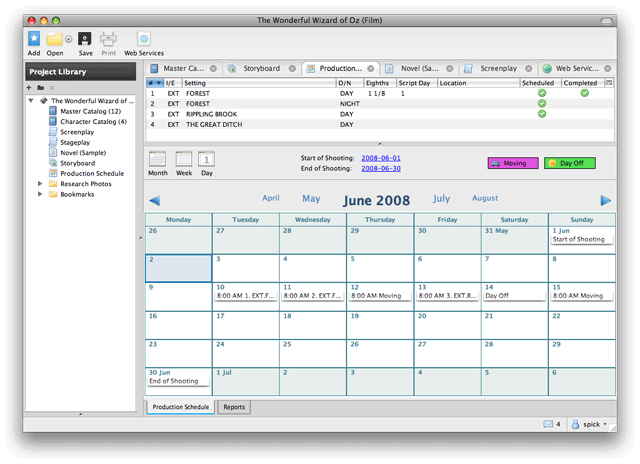Jump to August in month navigator
640x464 pixels.
pos(485,198)
